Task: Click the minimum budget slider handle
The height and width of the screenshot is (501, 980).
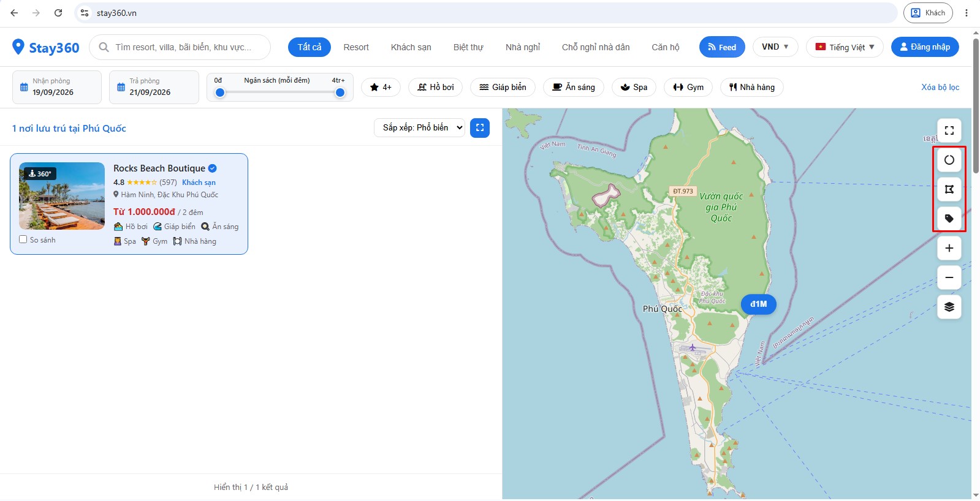Action: tap(220, 92)
